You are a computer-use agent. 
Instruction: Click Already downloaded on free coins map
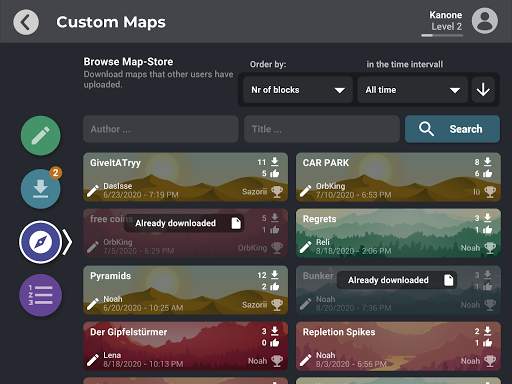pyautogui.click(x=183, y=223)
